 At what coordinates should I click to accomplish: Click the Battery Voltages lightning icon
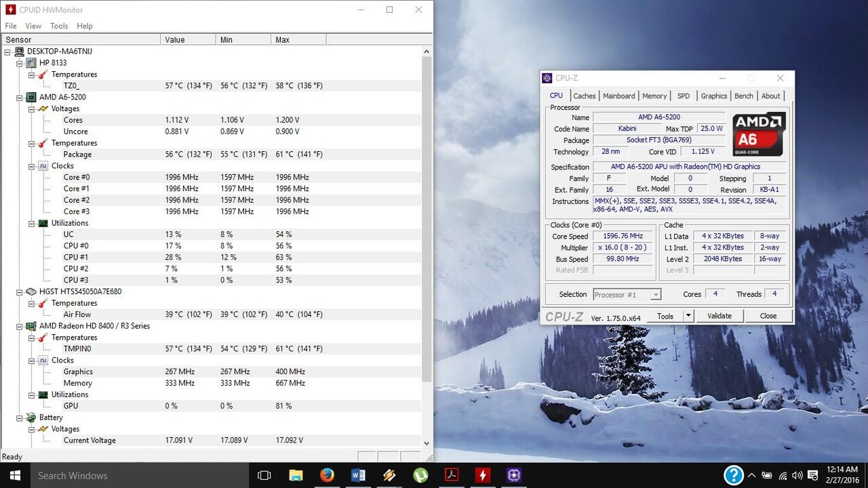43,429
